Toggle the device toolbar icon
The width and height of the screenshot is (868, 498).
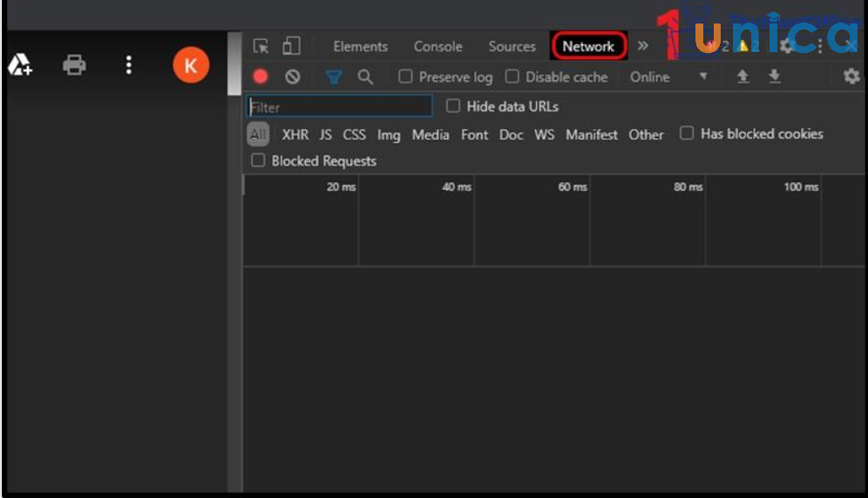291,46
